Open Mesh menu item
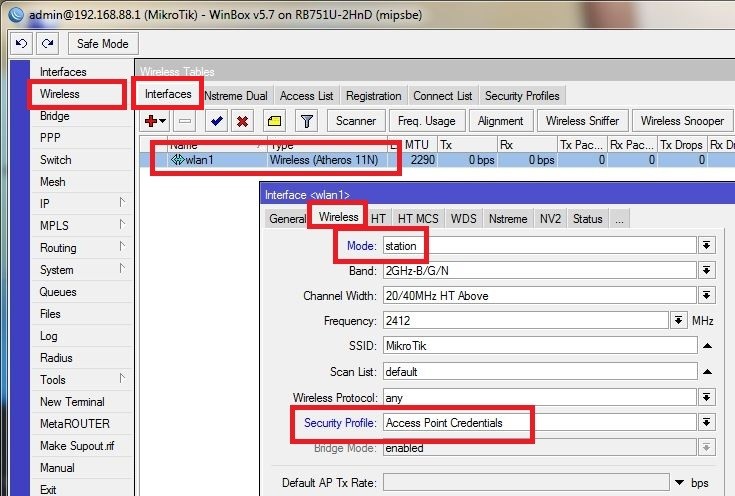 click(x=52, y=182)
